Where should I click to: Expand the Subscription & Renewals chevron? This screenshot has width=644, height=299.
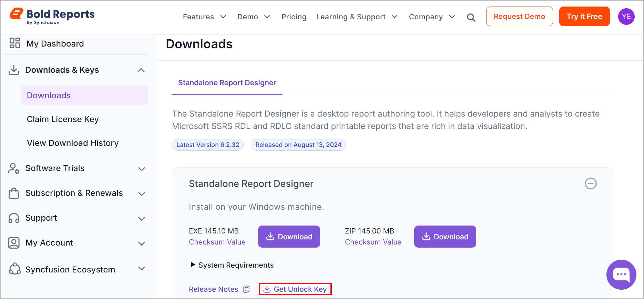tap(141, 194)
